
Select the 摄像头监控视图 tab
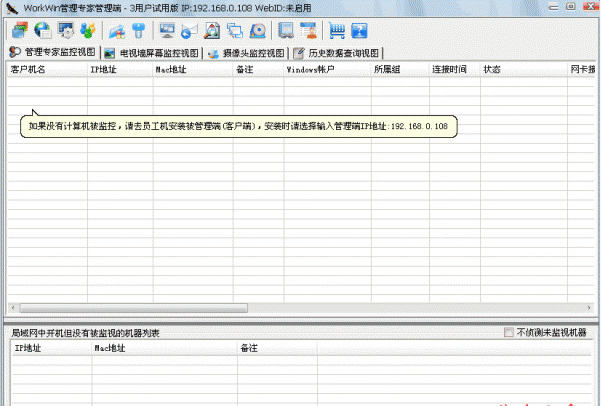pos(246,53)
